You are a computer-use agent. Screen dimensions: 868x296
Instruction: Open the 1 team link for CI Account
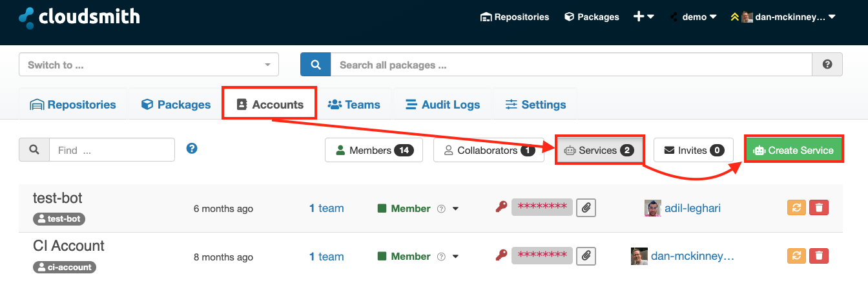point(327,257)
